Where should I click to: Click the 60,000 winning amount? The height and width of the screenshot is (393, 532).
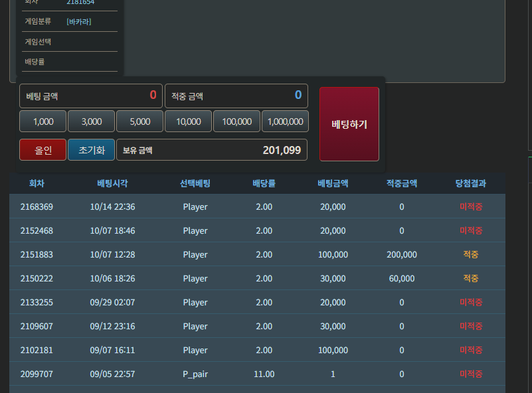[x=402, y=278]
